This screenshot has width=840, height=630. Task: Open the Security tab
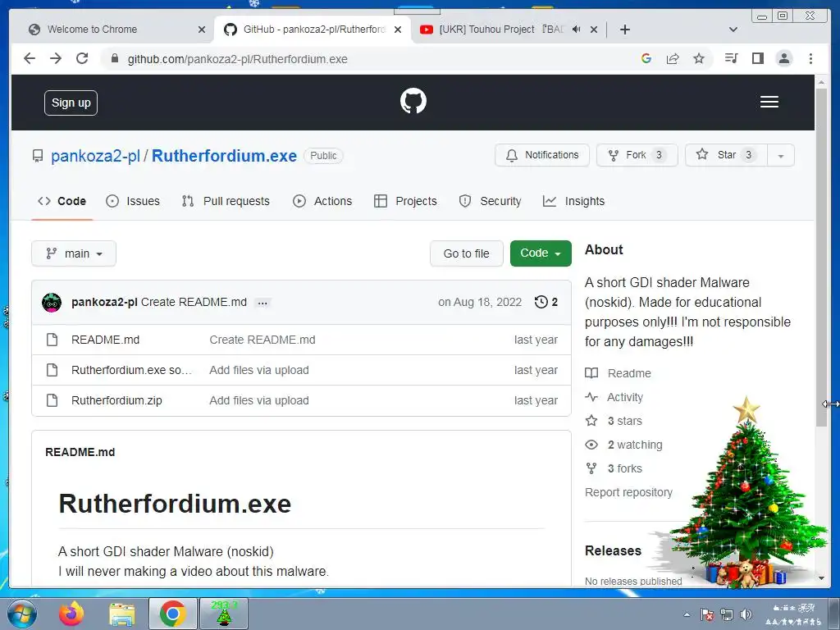[x=490, y=201]
